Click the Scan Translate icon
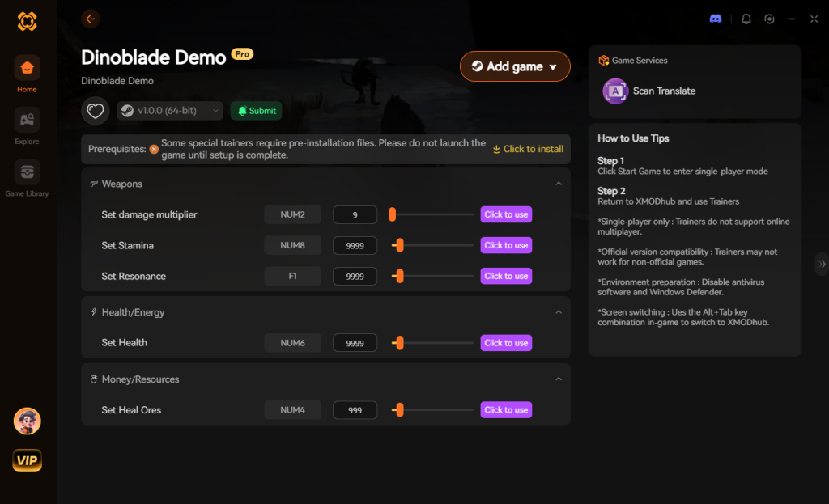 (615, 91)
